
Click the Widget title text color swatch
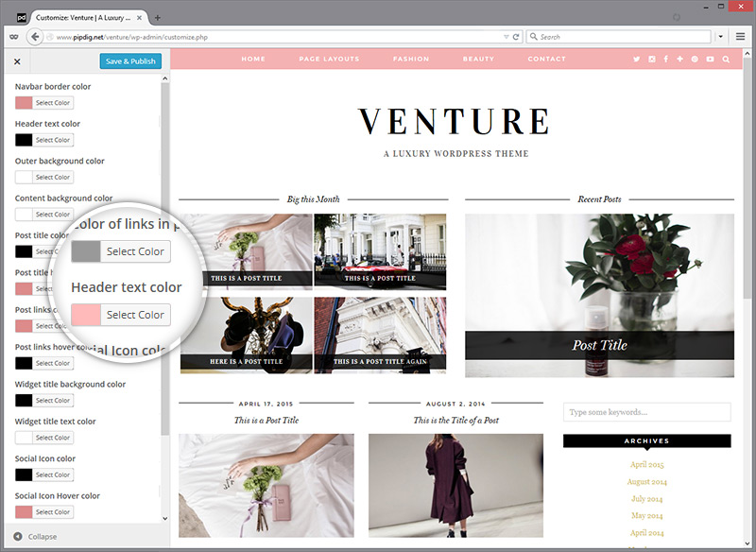[24, 438]
